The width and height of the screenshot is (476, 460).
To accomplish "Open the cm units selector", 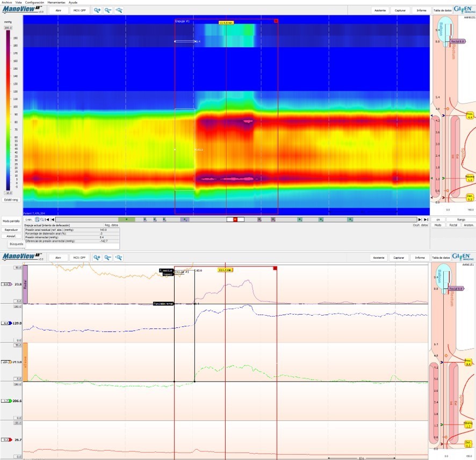I will tap(438, 220).
